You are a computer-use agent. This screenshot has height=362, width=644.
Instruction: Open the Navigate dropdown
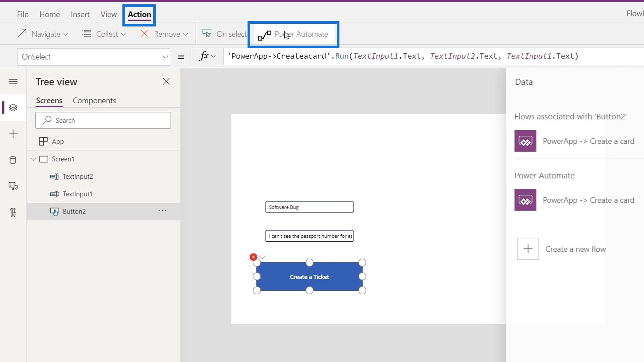[x=43, y=34]
